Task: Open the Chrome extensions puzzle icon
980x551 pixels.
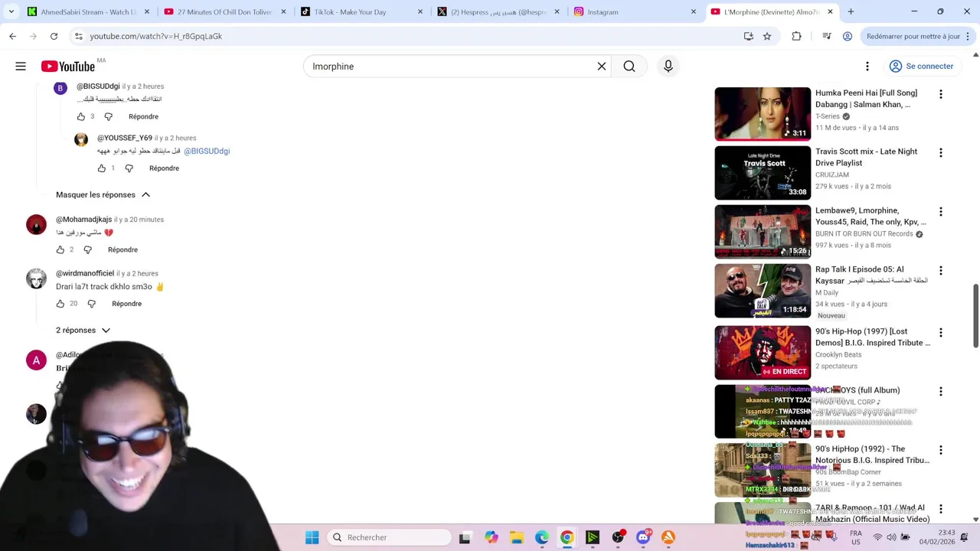Action: (796, 36)
